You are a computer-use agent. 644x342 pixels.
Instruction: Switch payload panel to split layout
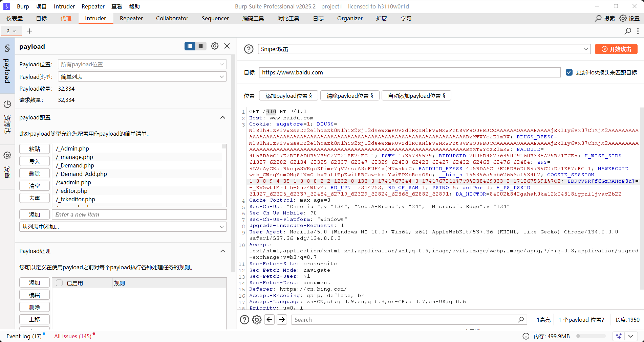coord(190,46)
